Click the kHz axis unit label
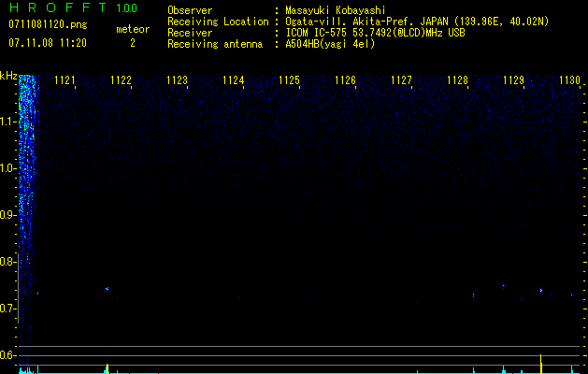This screenshot has width=588, height=374. [x=8, y=76]
